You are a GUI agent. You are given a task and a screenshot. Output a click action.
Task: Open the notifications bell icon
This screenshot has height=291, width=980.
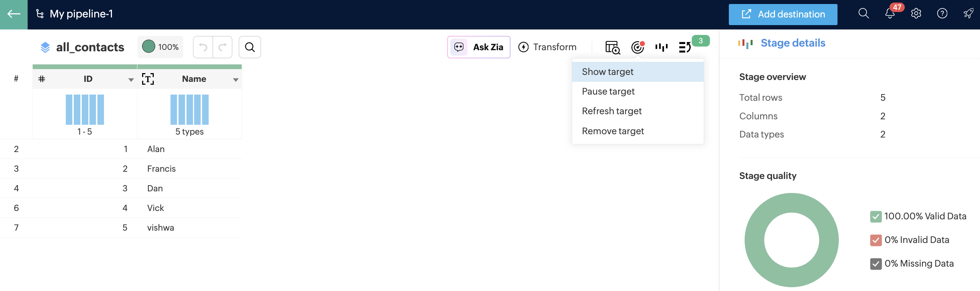pos(889,14)
